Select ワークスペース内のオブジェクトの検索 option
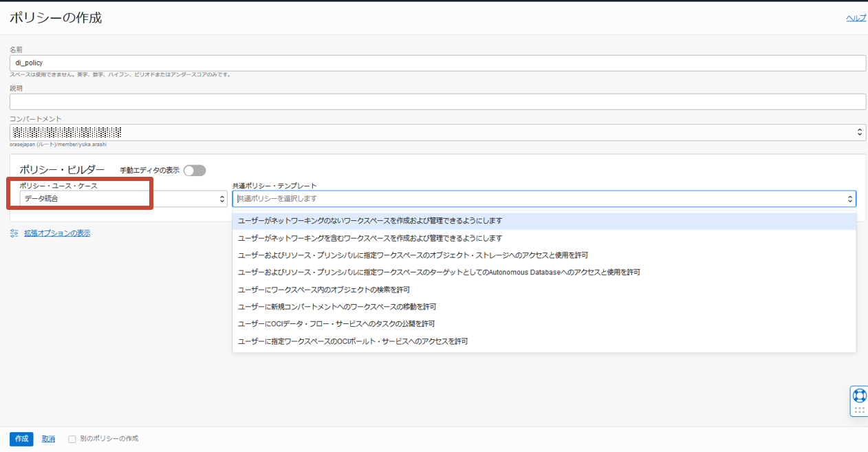Viewport: 868px width, 452px height. coord(323,290)
